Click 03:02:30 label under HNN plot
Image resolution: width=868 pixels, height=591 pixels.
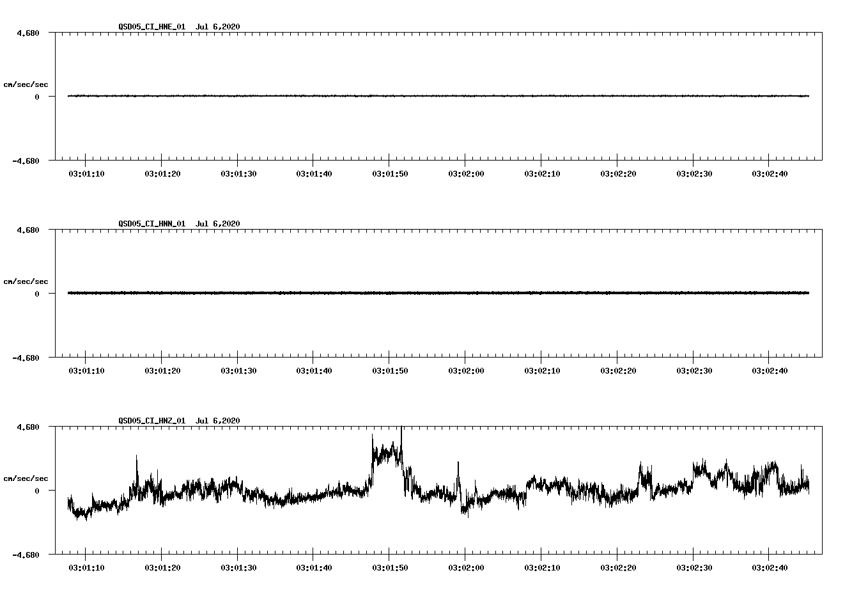[x=694, y=370]
